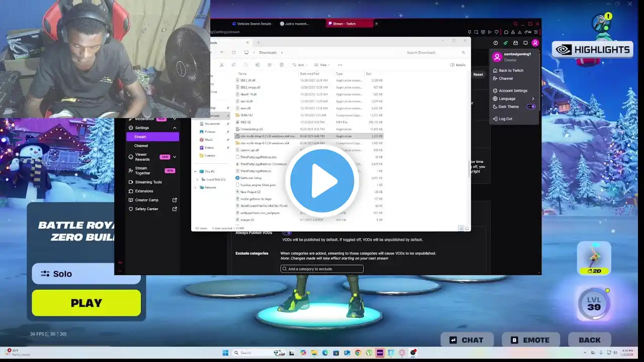The width and height of the screenshot is (644, 362).
Task: Open the samtadgaming1 profile avatar menu
Action: (535, 43)
